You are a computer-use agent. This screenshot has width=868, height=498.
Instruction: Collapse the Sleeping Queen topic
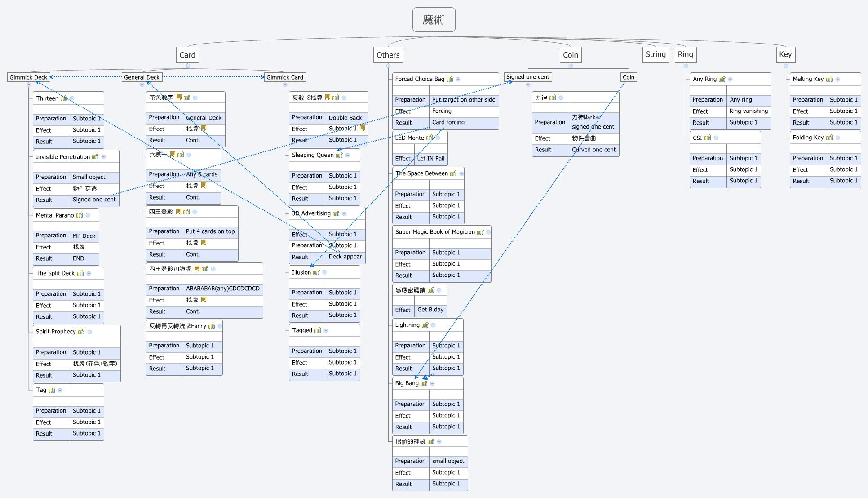347,155
